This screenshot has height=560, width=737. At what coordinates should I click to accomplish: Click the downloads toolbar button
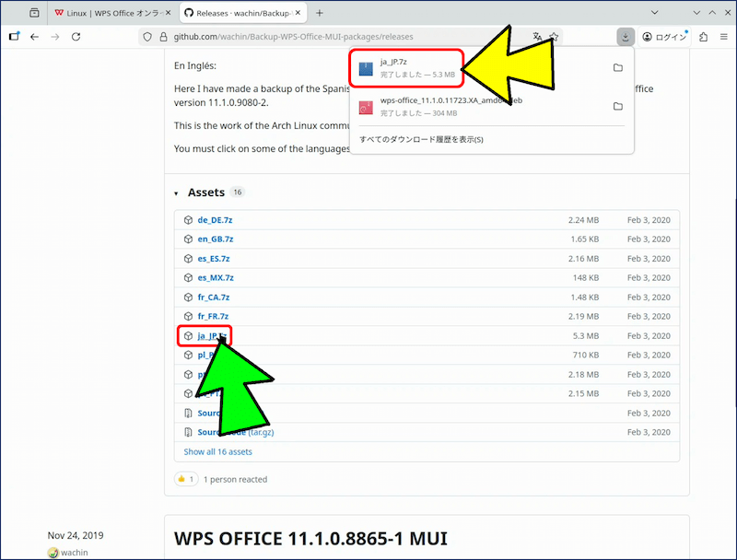pos(626,37)
